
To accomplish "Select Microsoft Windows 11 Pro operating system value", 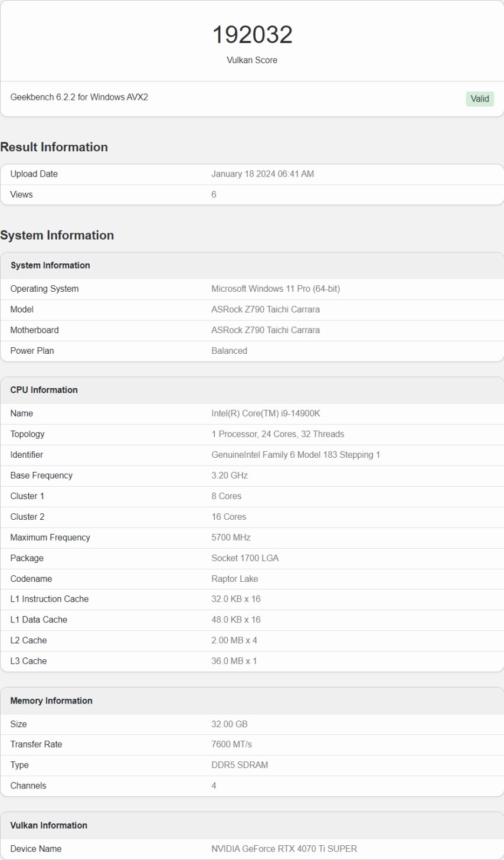I will pos(275,289).
